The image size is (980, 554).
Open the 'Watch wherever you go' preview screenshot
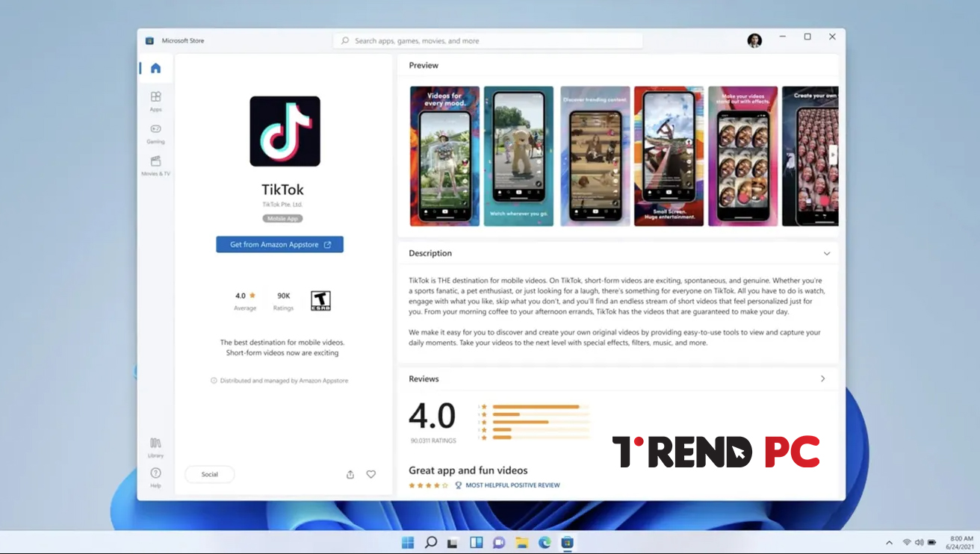coord(518,156)
